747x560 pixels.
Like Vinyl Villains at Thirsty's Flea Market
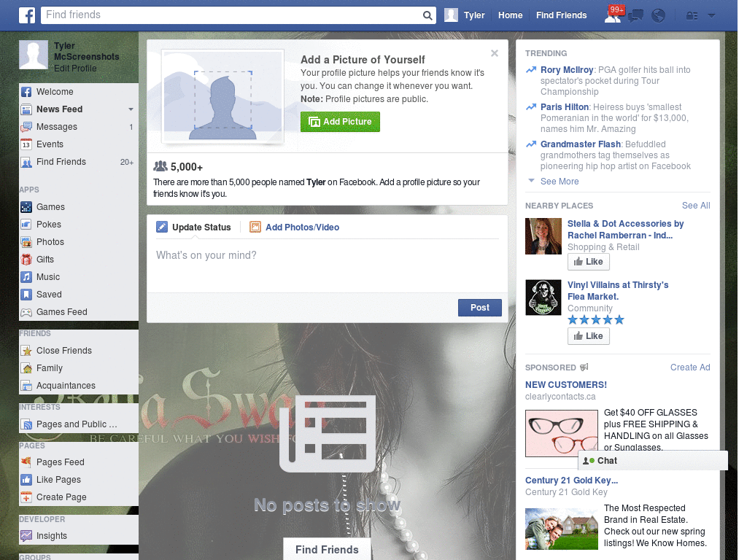pyautogui.click(x=589, y=336)
